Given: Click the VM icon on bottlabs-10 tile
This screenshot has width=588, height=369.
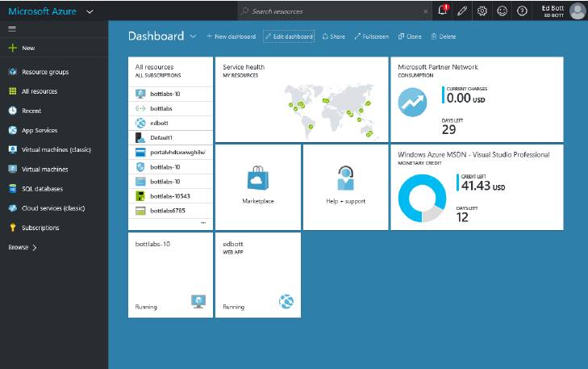Looking at the screenshot, I should 198,301.
